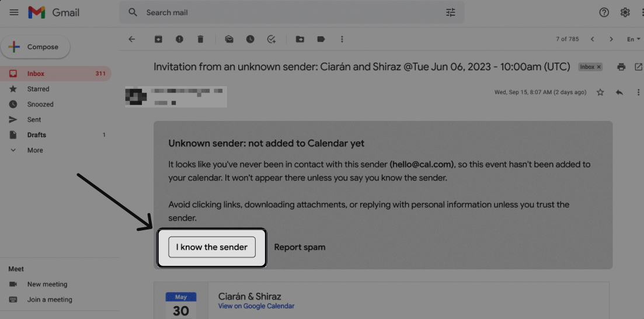Click the Move to folder icon

tap(300, 39)
